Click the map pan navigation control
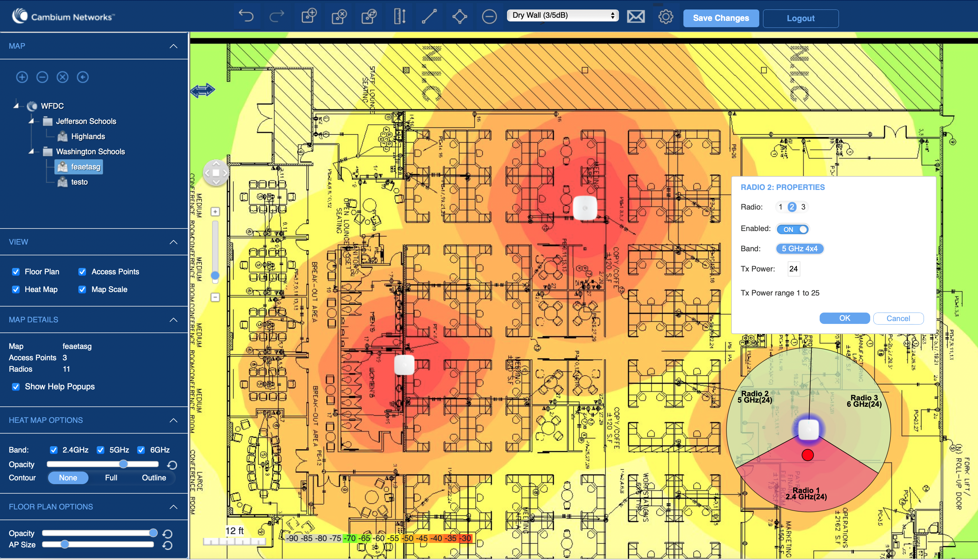 coord(216,173)
